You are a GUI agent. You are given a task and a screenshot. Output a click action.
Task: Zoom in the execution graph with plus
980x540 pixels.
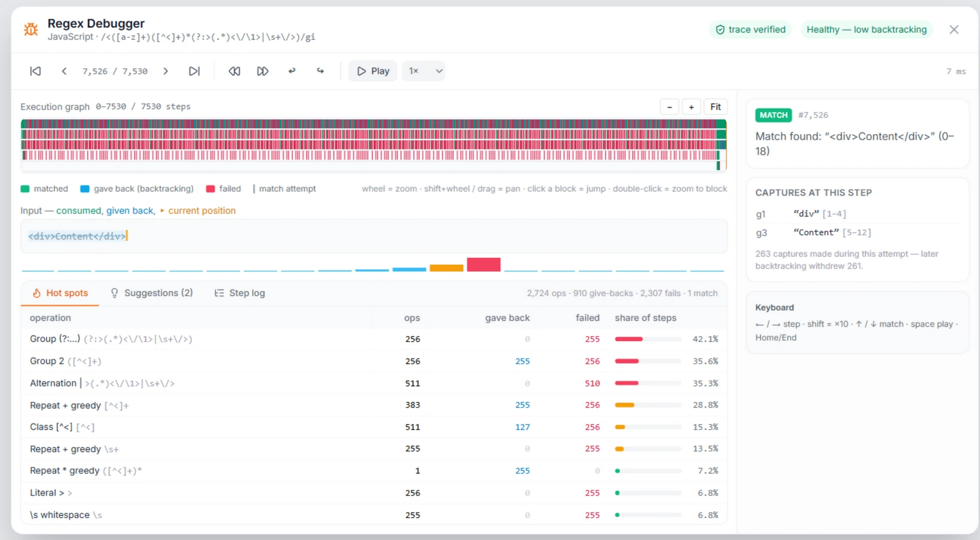pos(691,107)
